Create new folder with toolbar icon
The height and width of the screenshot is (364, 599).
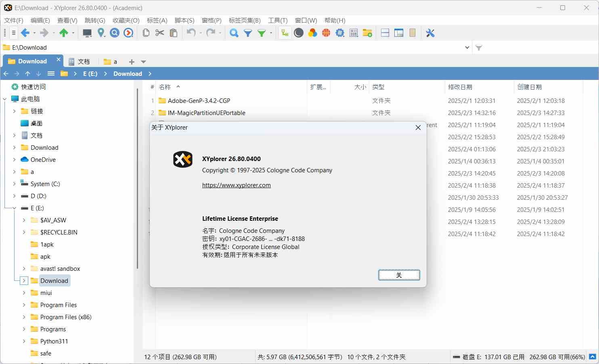coord(367,33)
